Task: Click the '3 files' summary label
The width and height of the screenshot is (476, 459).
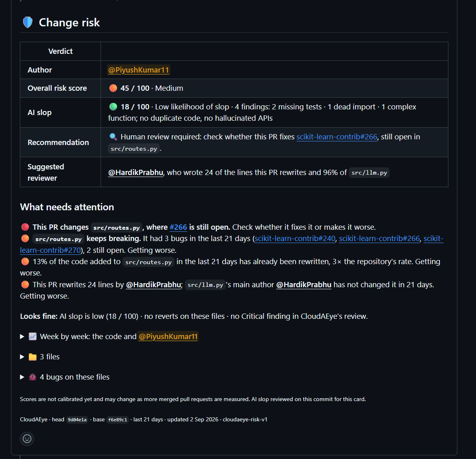Action: tap(50, 357)
